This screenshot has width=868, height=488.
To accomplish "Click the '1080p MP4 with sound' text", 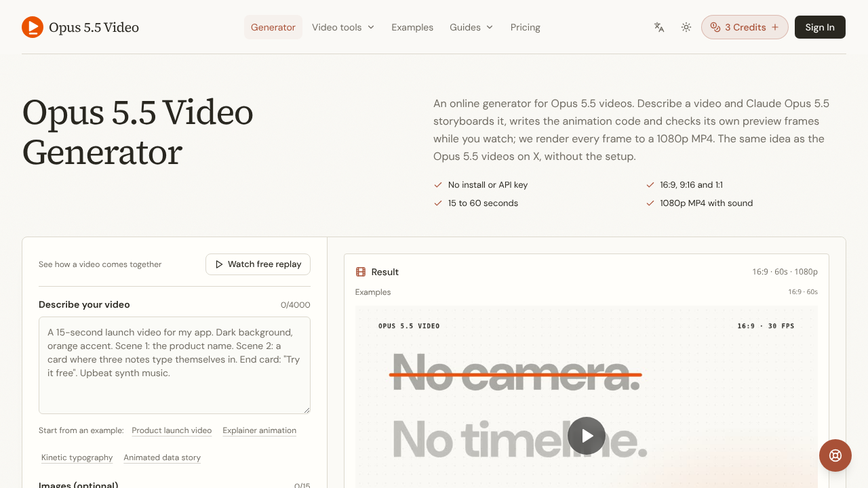I will [x=706, y=203].
